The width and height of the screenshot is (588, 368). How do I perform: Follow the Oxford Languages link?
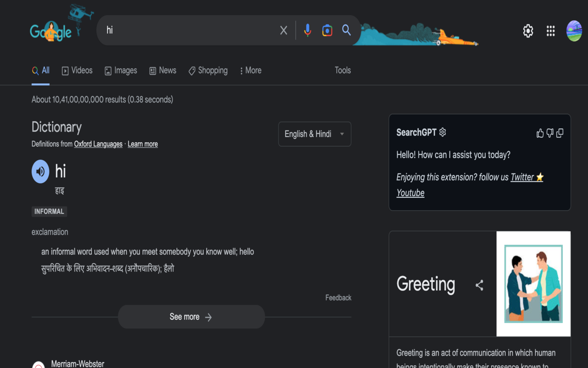[98, 144]
